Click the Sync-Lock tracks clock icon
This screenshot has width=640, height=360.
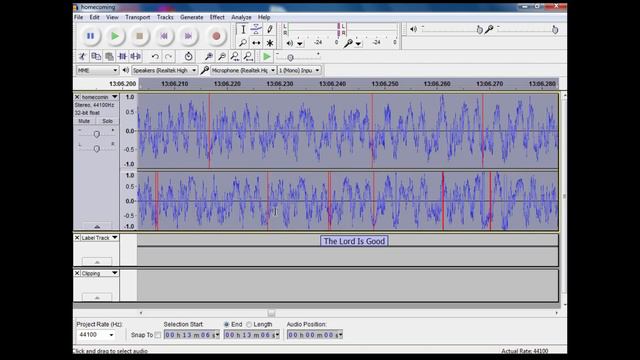(188, 56)
